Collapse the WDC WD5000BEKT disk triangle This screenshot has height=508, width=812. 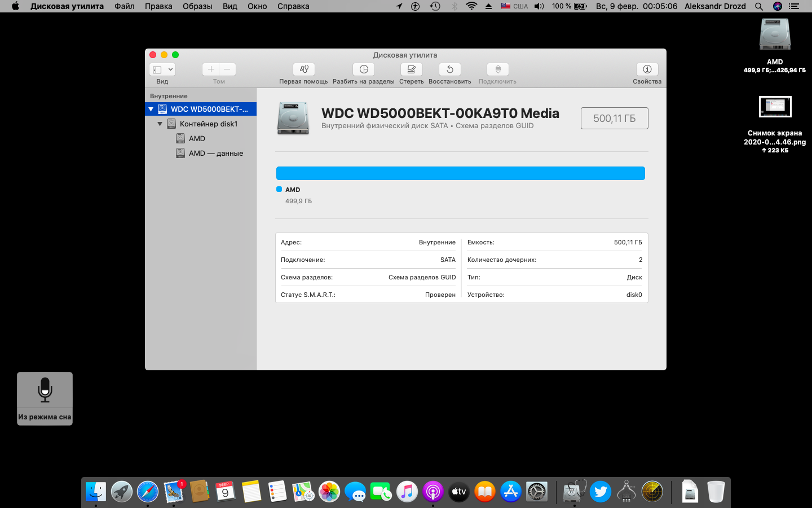point(151,109)
